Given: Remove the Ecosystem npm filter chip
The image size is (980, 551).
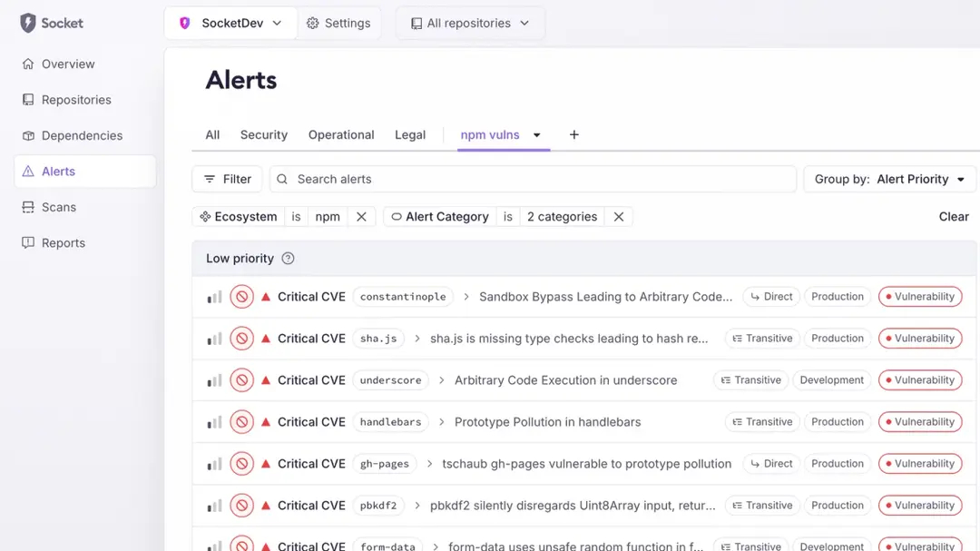Looking at the screenshot, I should coord(361,217).
